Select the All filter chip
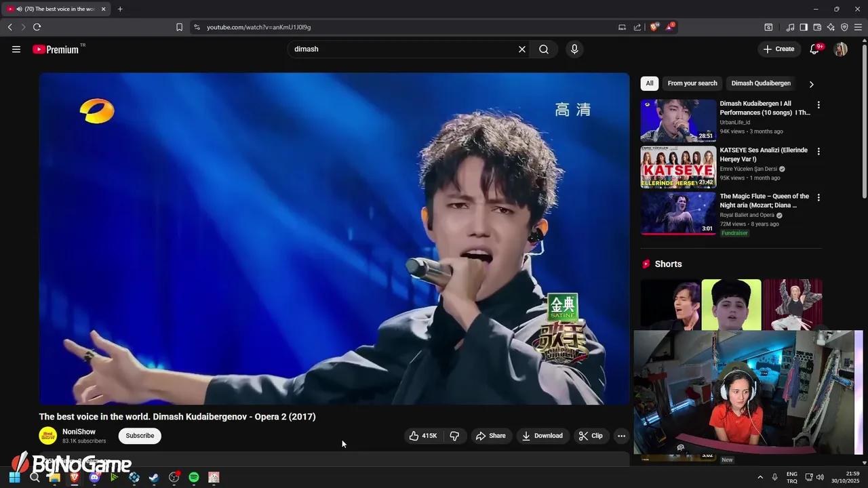Viewport: 868px width, 488px height. tap(650, 83)
